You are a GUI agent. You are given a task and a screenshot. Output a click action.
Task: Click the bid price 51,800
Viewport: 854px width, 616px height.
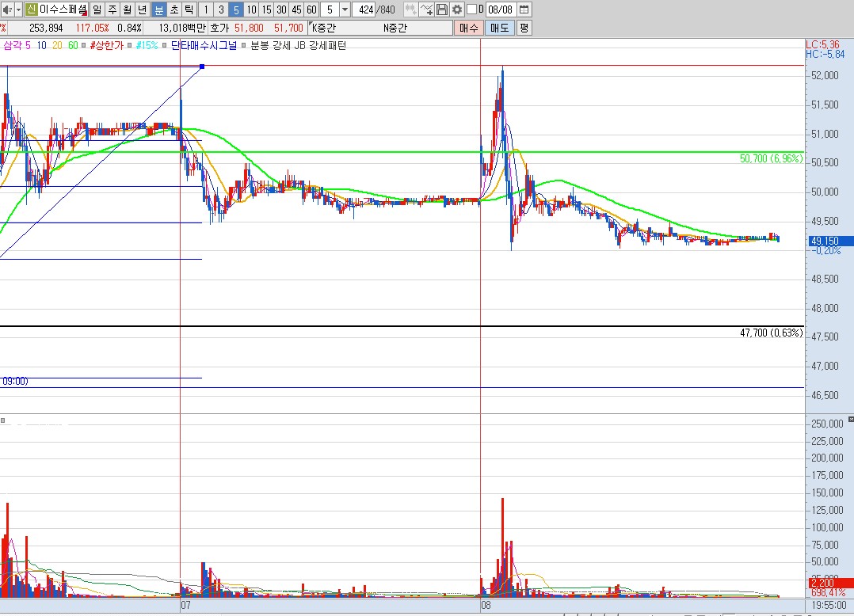click(x=249, y=28)
